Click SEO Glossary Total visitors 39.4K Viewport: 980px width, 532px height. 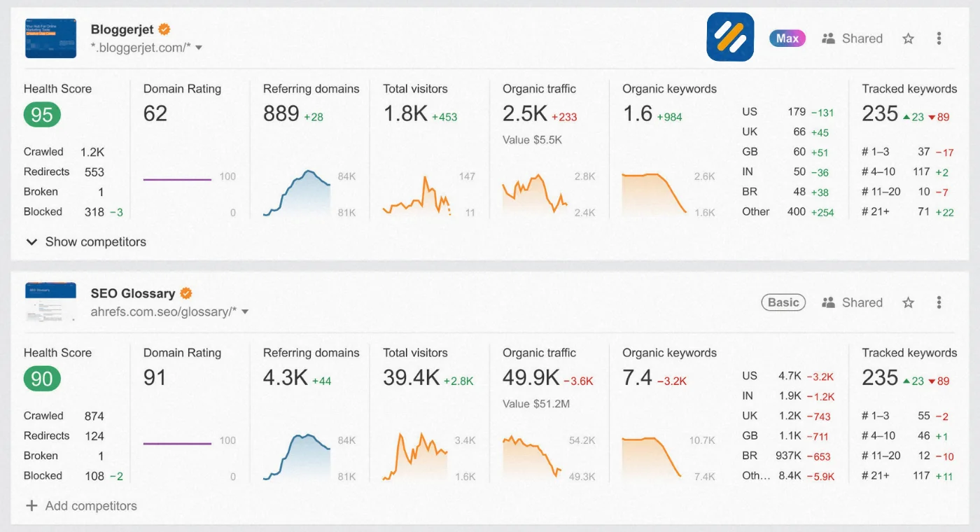click(x=412, y=377)
